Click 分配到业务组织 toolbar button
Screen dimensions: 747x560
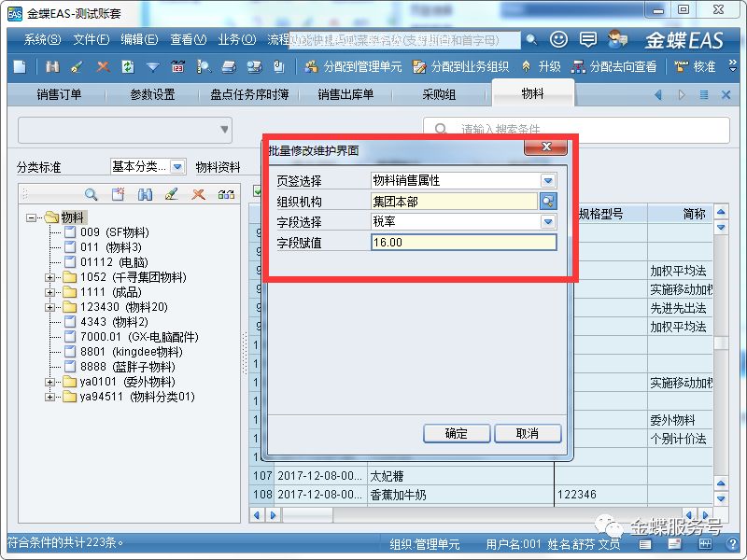pos(460,66)
